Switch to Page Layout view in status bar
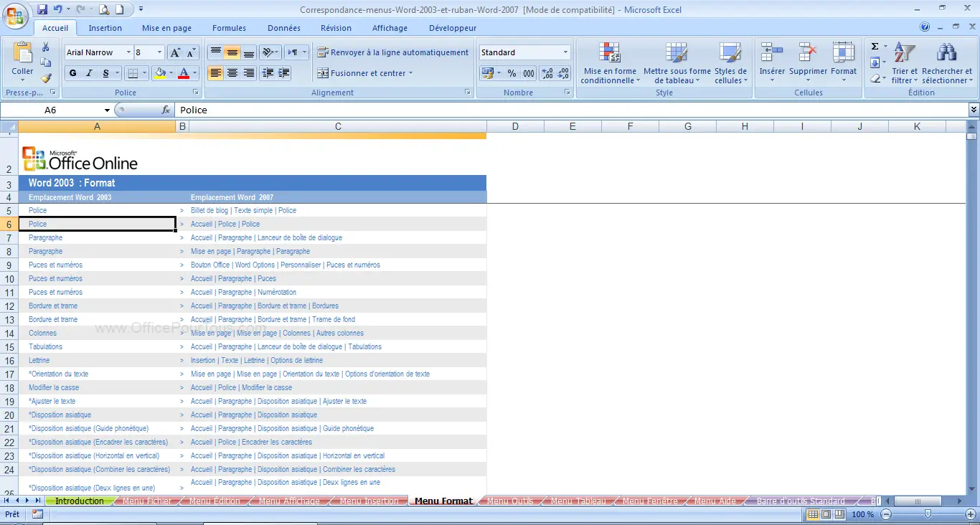 click(826, 514)
